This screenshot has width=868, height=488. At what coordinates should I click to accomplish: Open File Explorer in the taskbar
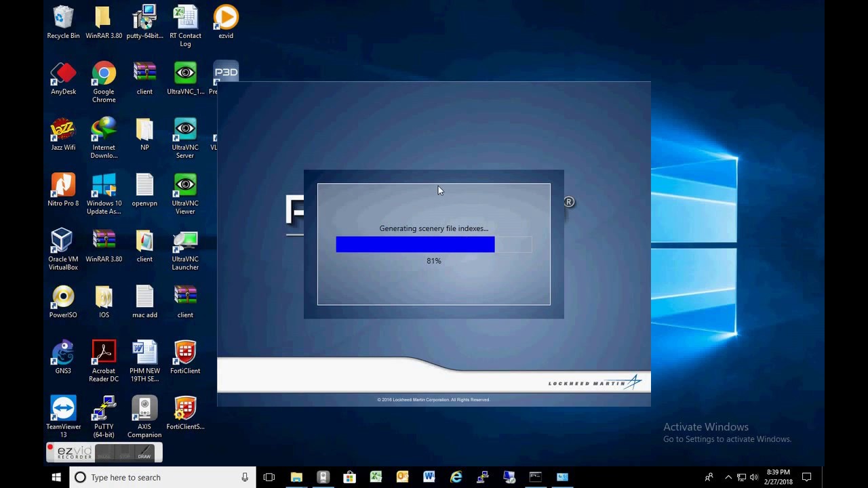[296, 477]
